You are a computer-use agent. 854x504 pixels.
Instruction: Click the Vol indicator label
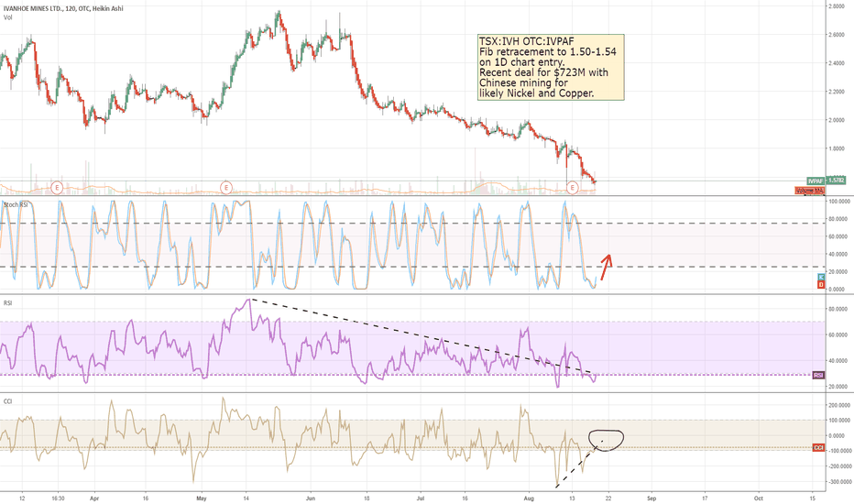coord(7,17)
